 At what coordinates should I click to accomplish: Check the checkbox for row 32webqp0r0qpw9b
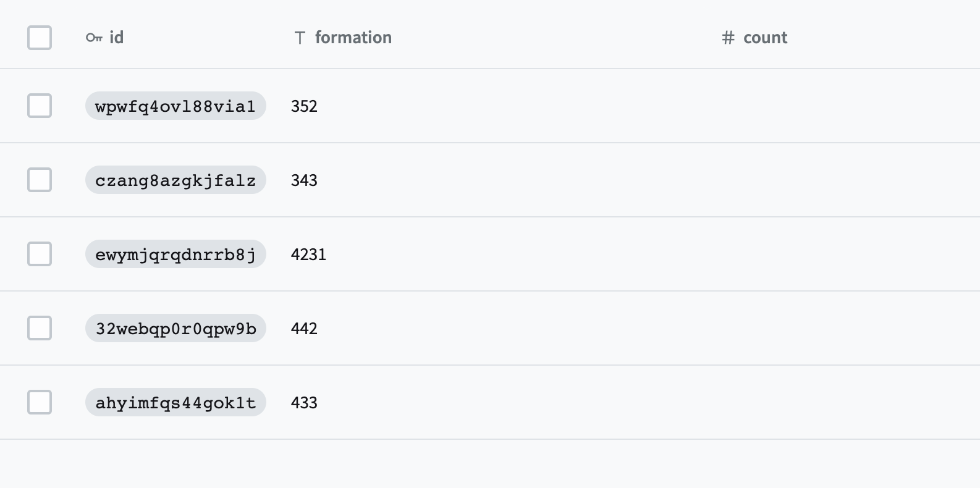[x=39, y=328]
